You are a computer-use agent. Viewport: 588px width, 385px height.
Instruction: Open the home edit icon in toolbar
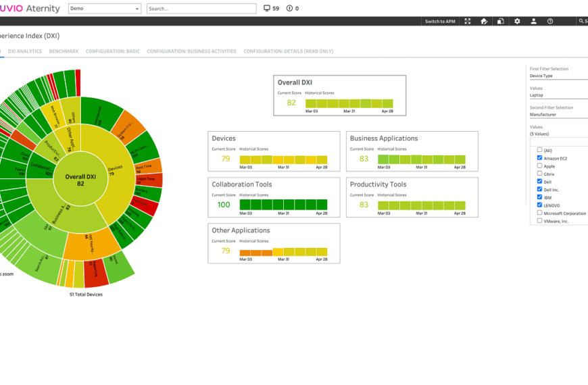[x=484, y=22]
